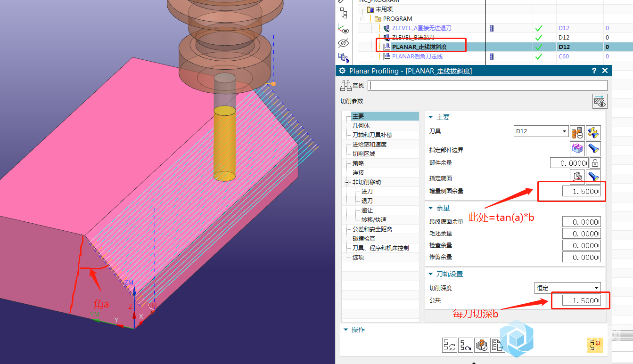
Task: Click the preview display icon beside 切削参数
Action: click(x=600, y=101)
